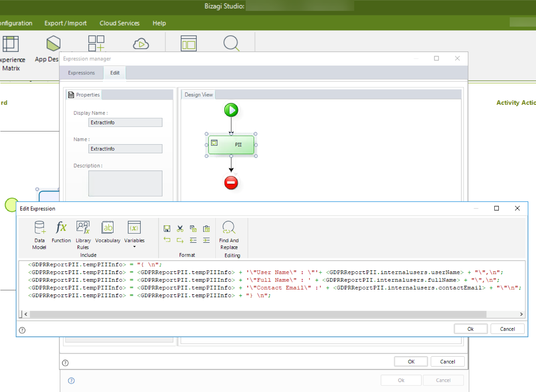536x392 pixels.
Task: Confirm Edit Expression with Ok
Action: pos(471,329)
